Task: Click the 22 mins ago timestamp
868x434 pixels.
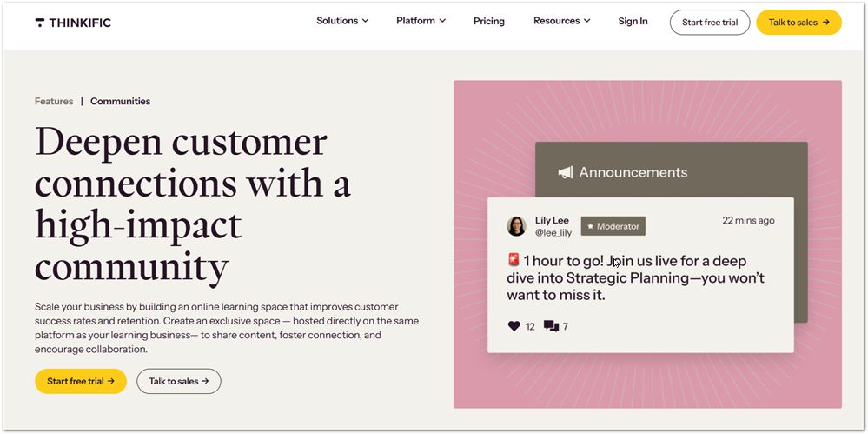Action: point(748,220)
